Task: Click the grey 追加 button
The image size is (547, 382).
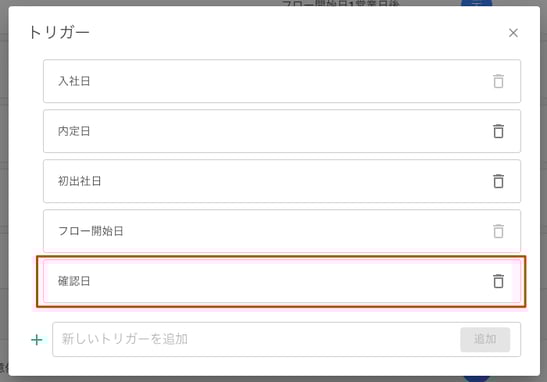Action: pos(485,339)
